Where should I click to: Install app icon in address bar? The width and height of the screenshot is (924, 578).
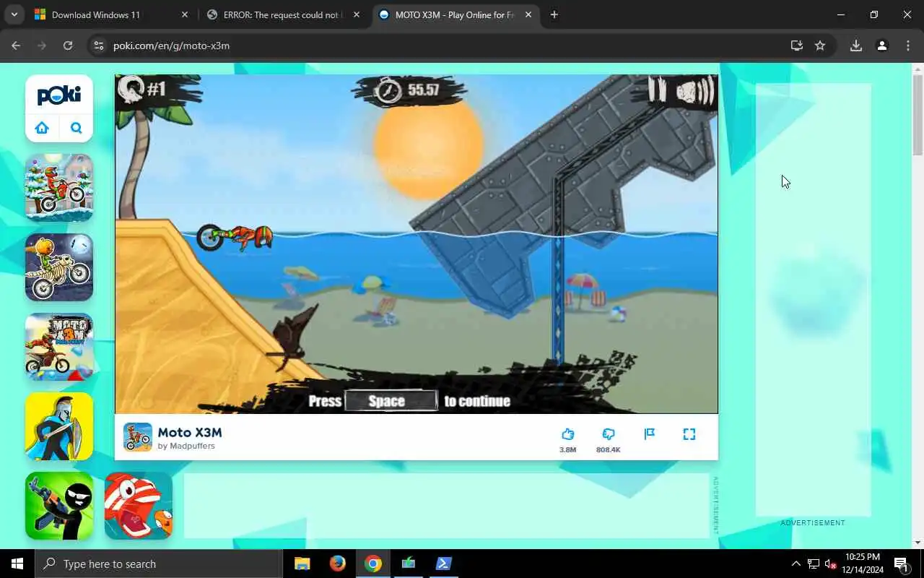pos(797,46)
